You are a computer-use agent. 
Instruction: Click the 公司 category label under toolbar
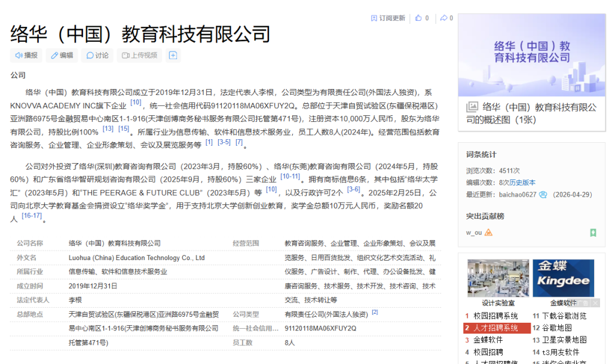click(18, 75)
